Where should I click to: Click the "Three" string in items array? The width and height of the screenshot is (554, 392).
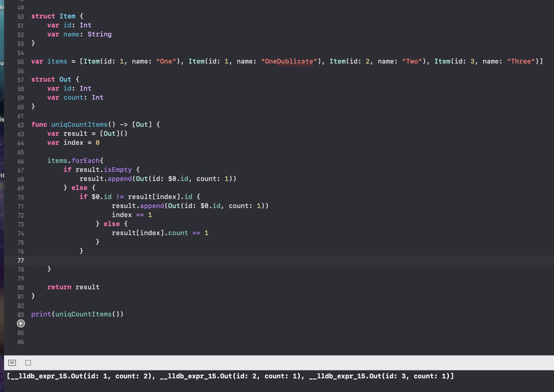point(521,61)
